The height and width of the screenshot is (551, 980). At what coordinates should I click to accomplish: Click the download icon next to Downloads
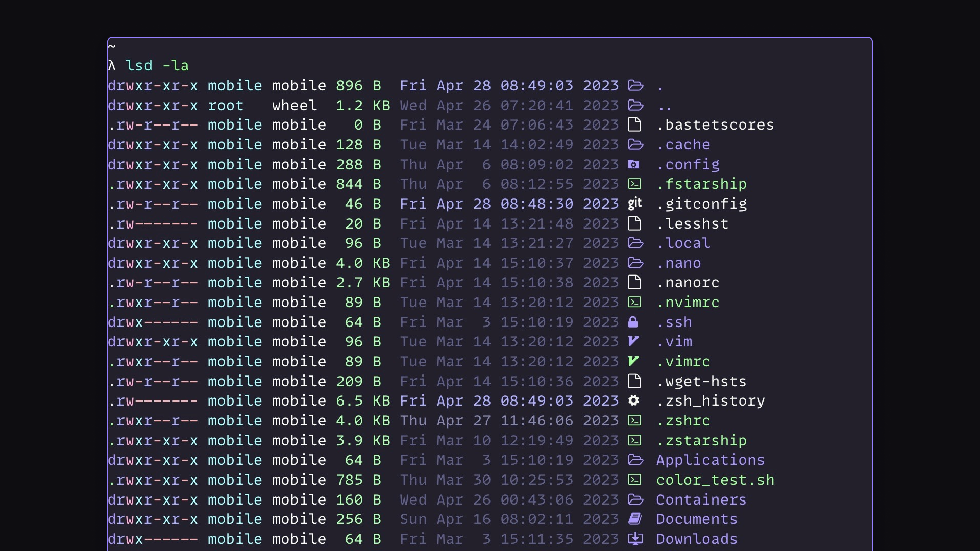click(x=635, y=539)
